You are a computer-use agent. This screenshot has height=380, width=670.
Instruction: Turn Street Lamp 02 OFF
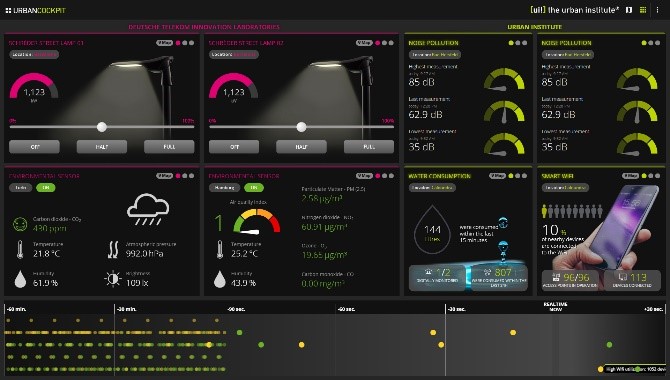coord(234,147)
